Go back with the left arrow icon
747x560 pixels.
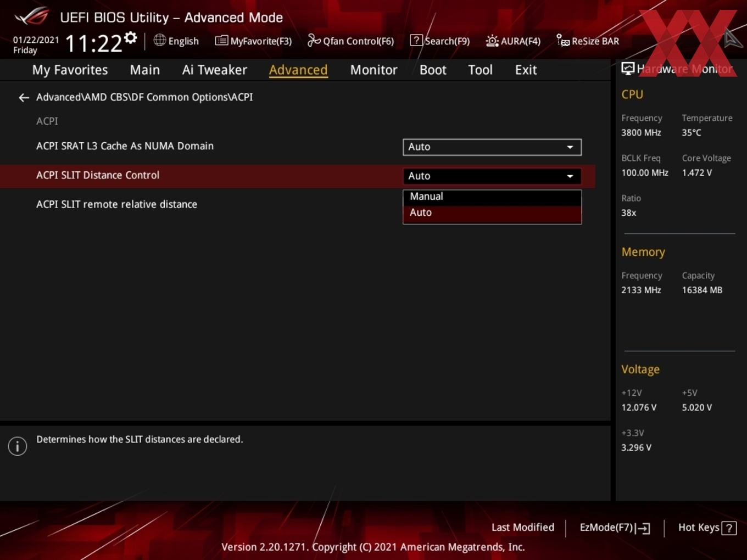pos(24,98)
